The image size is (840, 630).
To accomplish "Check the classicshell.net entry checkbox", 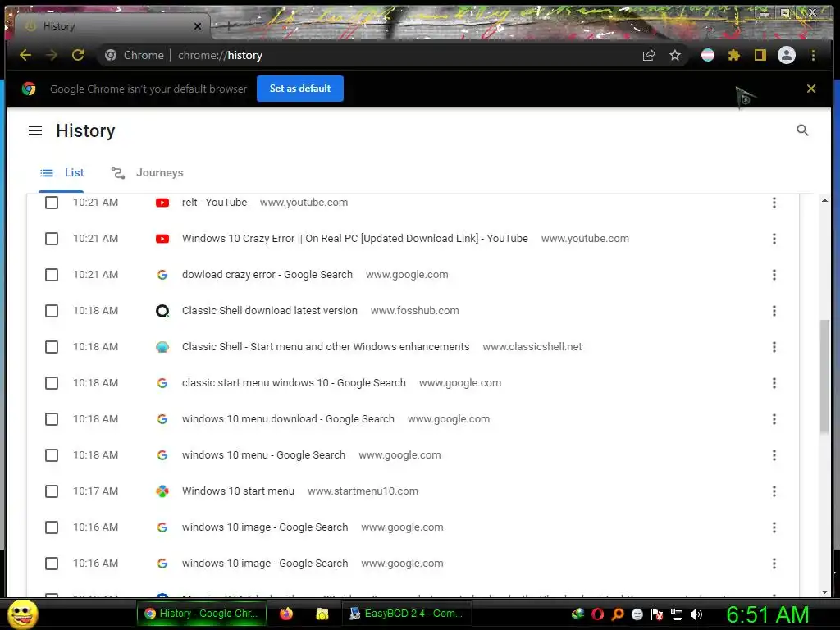I will [52, 347].
